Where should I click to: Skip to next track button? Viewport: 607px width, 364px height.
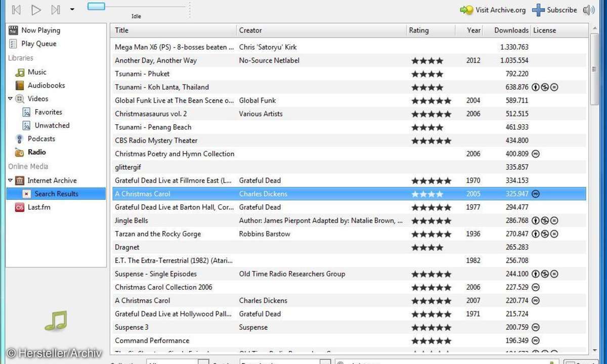[x=56, y=10]
